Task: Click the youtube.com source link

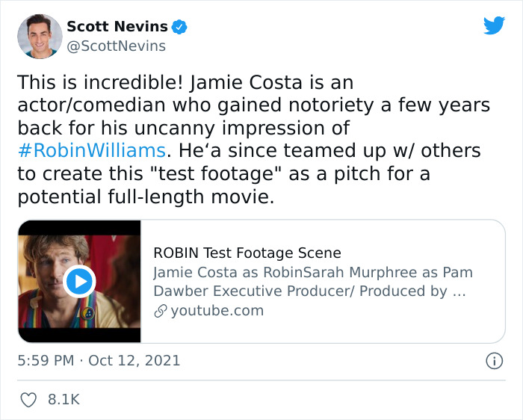Action: point(217,310)
